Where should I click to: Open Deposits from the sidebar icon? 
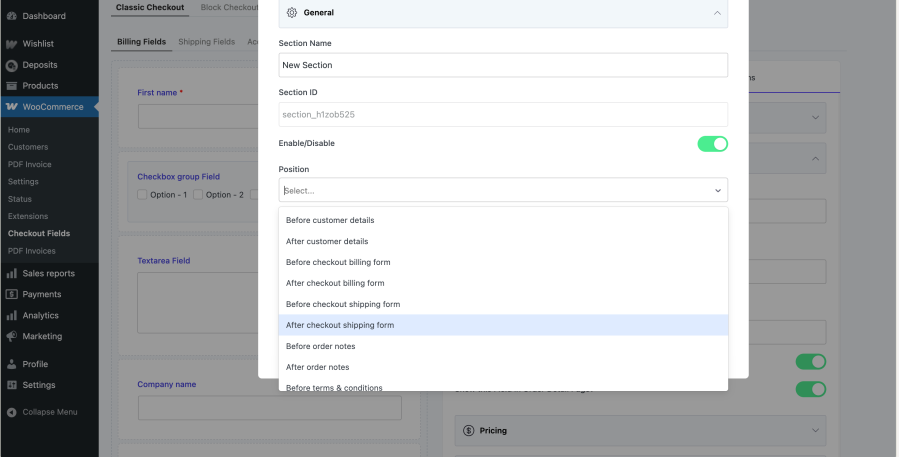click(x=11, y=65)
